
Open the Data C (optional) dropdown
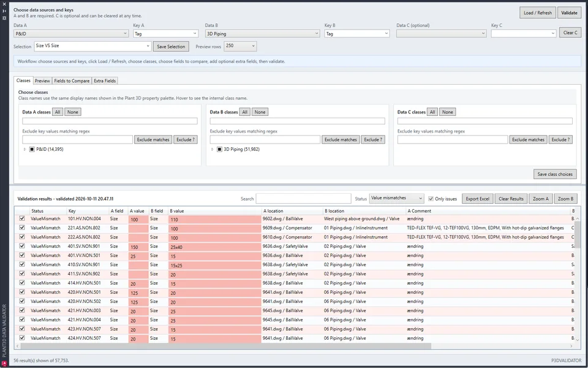[442, 33]
